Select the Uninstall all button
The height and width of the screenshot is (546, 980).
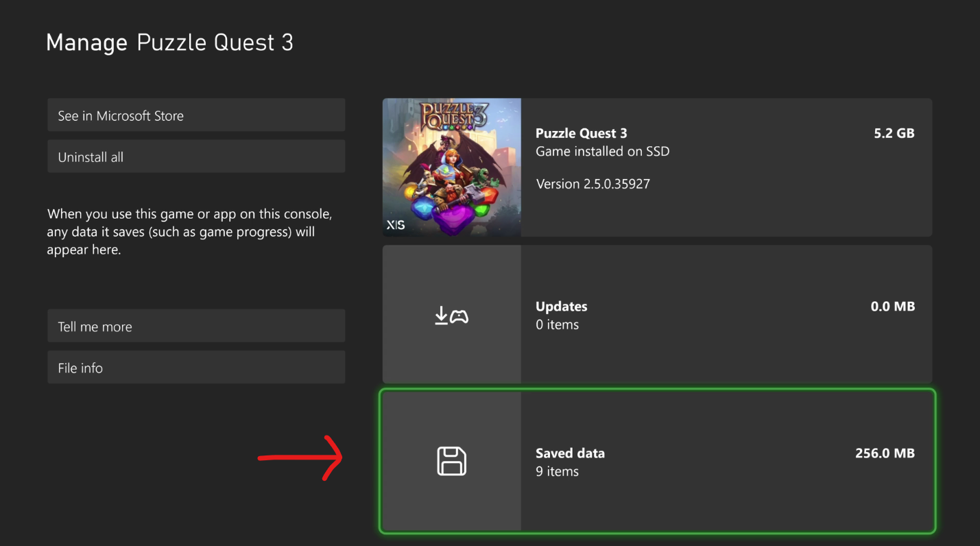point(196,156)
